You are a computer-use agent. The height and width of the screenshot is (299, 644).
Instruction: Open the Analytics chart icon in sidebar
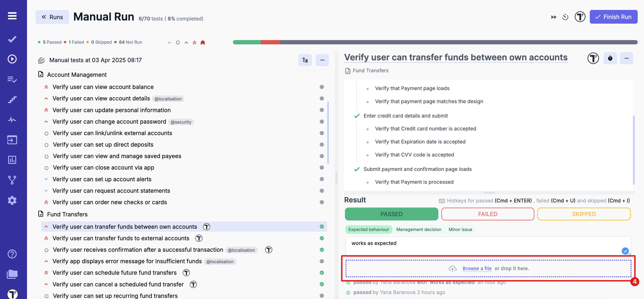tap(12, 160)
